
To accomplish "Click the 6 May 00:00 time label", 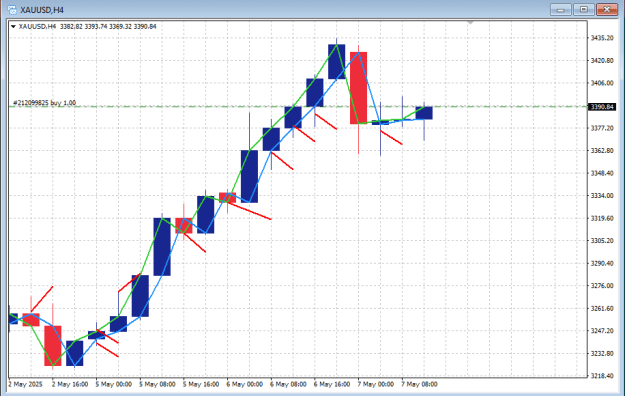I will [244, 384].
